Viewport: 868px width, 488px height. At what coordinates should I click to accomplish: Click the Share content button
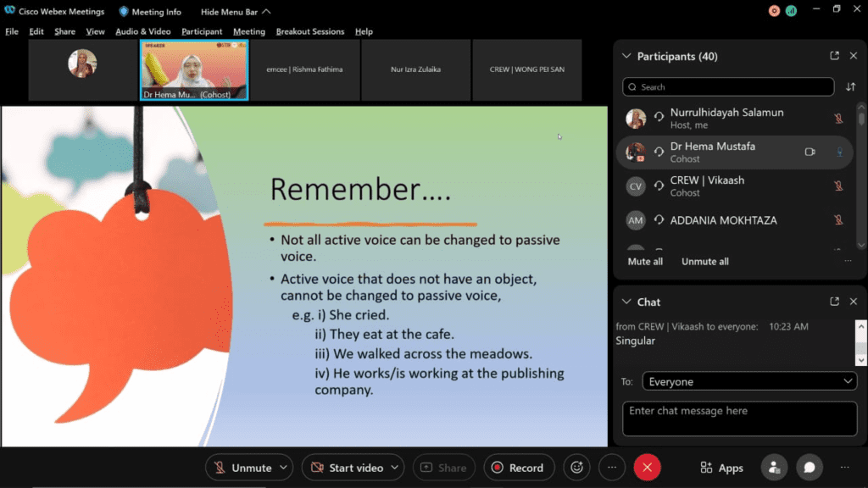(x=444, y=468)
